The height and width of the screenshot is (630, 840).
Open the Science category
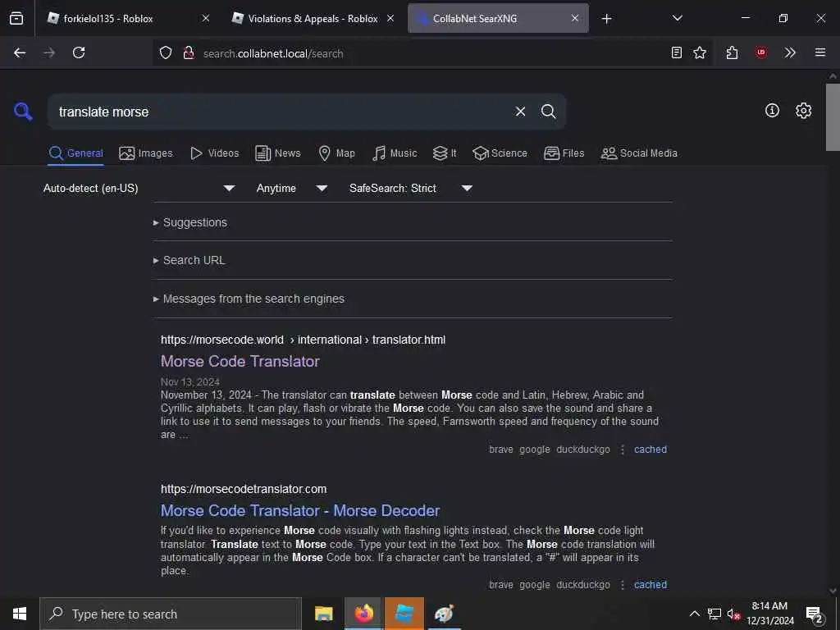[500, 153]
